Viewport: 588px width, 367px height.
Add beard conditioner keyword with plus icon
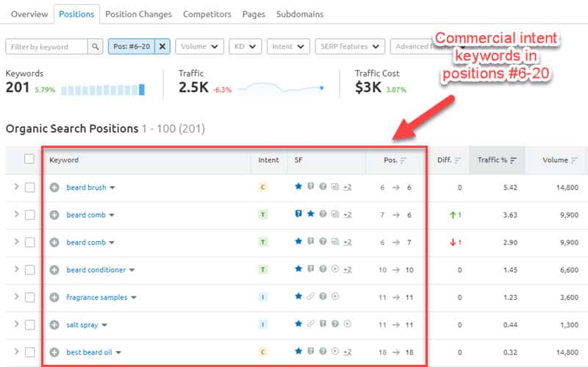[54, 270]
